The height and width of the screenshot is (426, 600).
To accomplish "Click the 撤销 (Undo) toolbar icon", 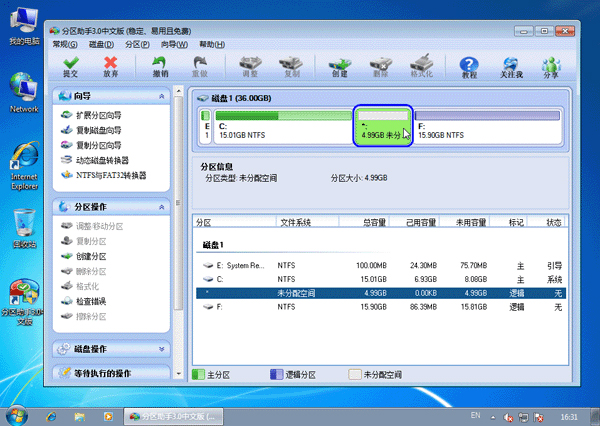I will click(160, 66).
